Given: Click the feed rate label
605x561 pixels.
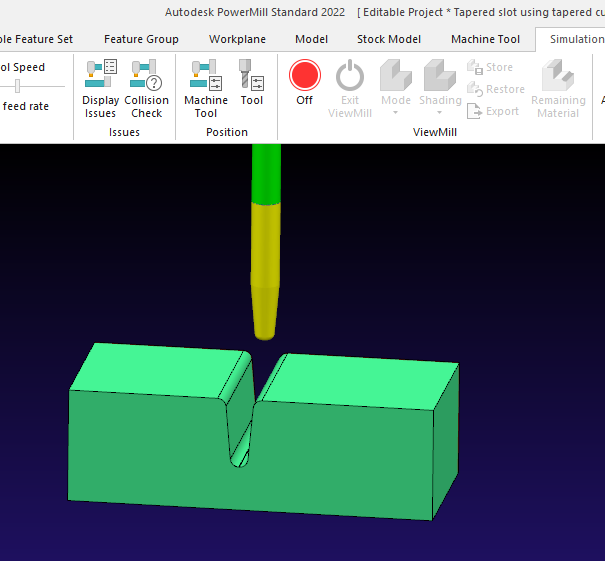Looking at the screenshot, I should coord(25,106).
